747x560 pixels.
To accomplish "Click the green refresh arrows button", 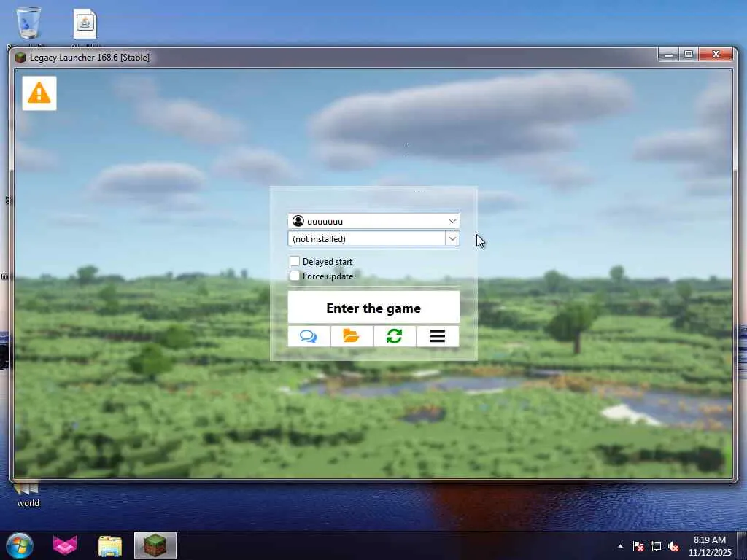I will (x=395, y=336).
